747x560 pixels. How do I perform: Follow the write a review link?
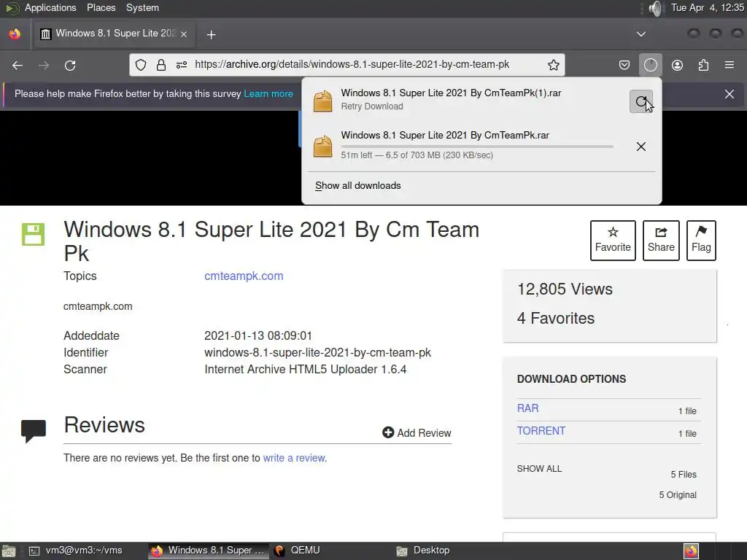(x=294, y=458)
